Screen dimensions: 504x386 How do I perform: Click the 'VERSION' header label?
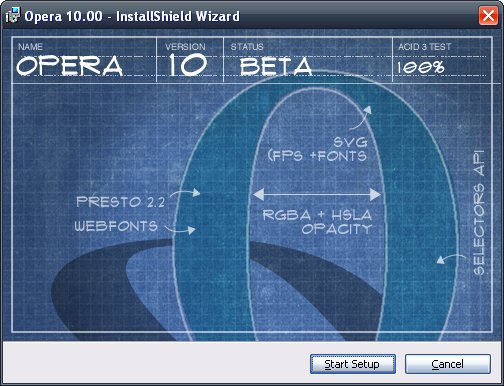tap(185, 47)
